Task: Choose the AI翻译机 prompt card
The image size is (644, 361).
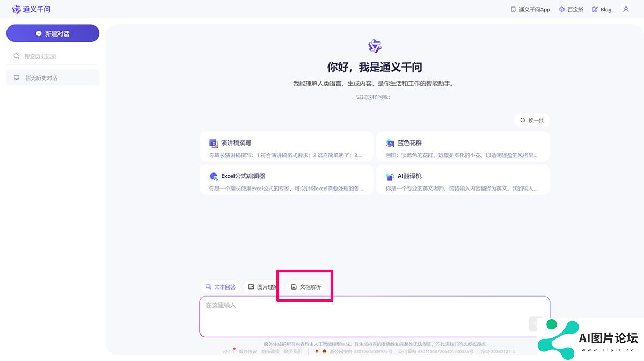Action: (463, 179)
